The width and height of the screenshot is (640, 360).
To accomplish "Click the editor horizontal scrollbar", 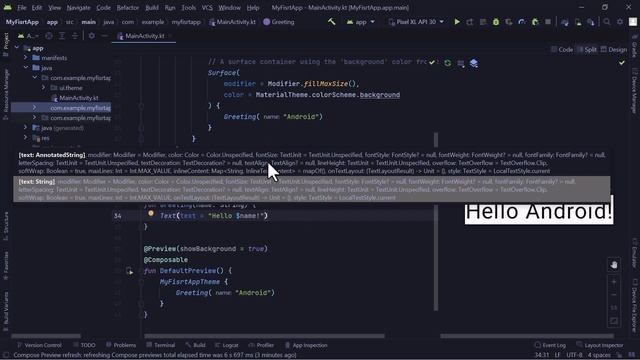I will (x=264, y=336).
